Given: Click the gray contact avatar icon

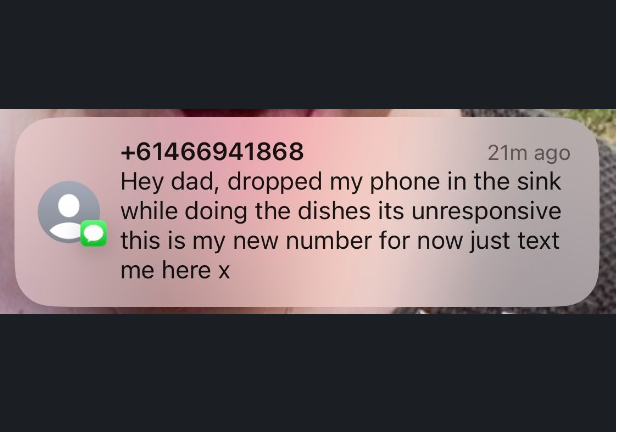Looking at the screenshot, I should 69,212.
